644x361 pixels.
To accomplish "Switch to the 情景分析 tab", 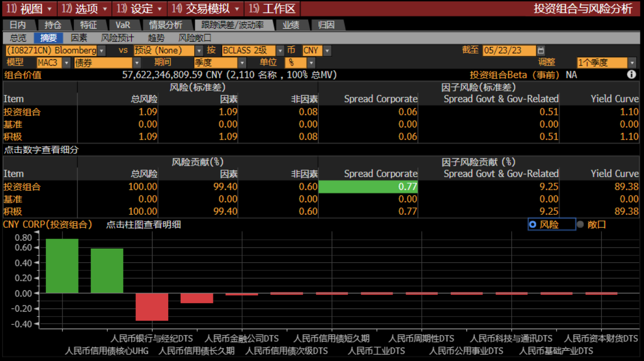I will coord(166,25).
